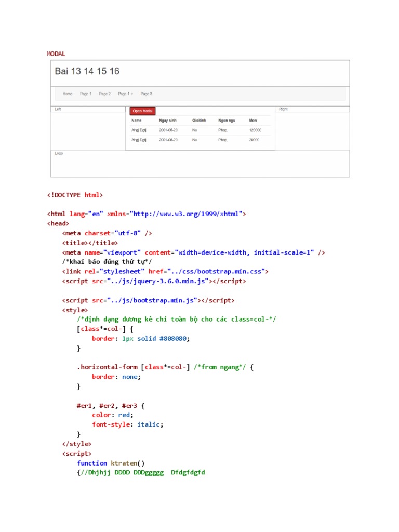Select the 120000 table cell
This screenshot has width=399, height=532.
pyautogui.click(x=255, y=130)
